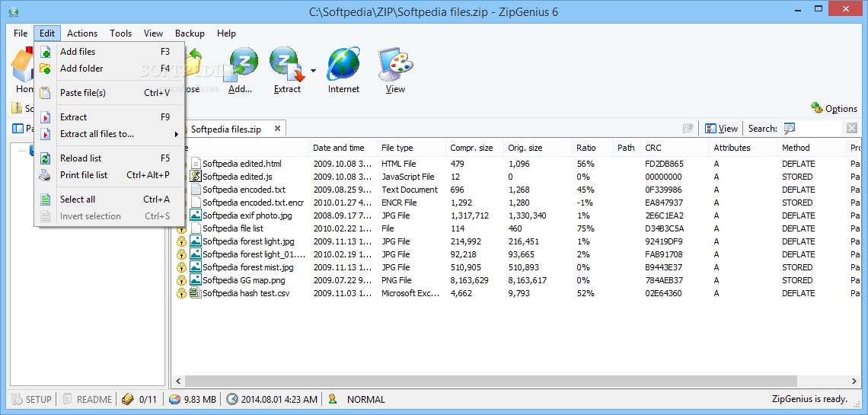Screen dimensions: 868x415
Task: Click the Print file list printer icon
Action: (x=46, y=175)
